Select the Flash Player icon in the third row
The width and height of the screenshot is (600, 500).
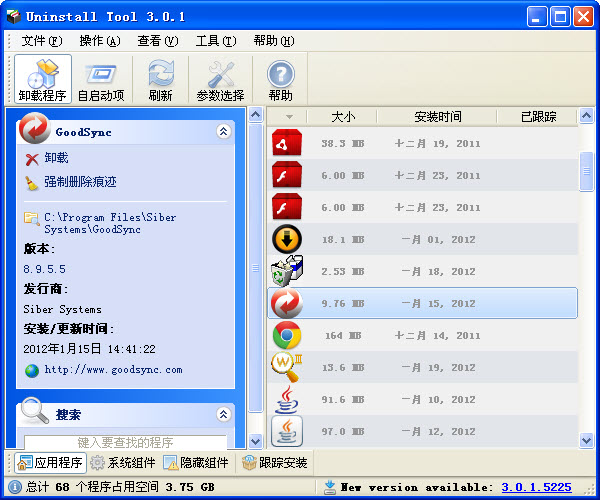coord(287,207)
